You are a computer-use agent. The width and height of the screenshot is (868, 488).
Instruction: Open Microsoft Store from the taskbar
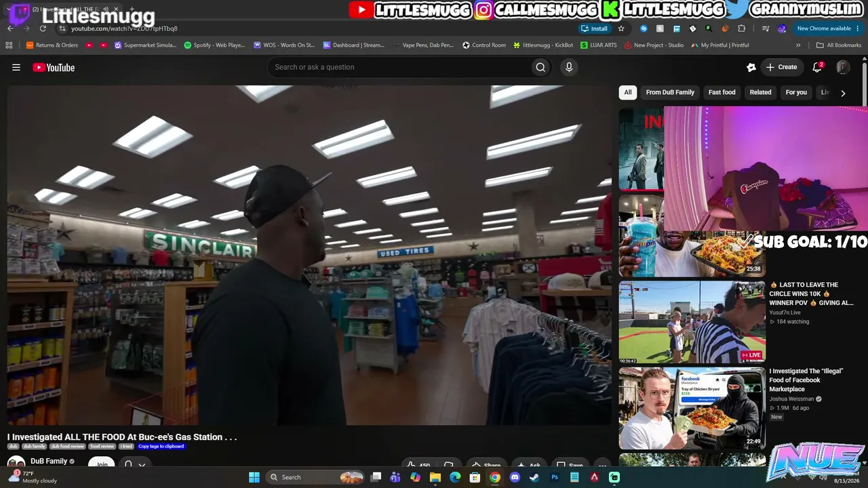(x=475, y=477)
